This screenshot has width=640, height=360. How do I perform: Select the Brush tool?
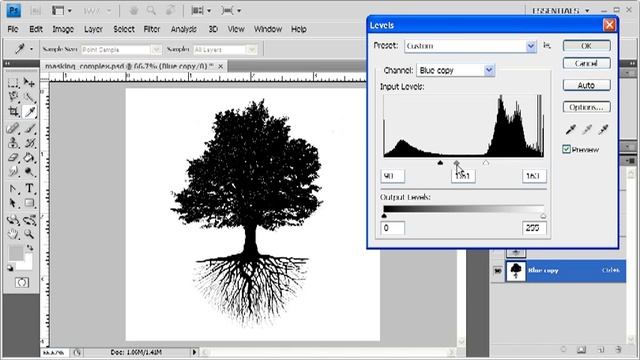click(29, 128)
